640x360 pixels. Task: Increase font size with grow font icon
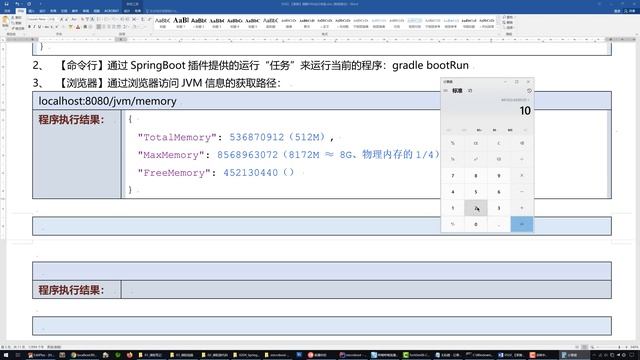pos(61,19)
